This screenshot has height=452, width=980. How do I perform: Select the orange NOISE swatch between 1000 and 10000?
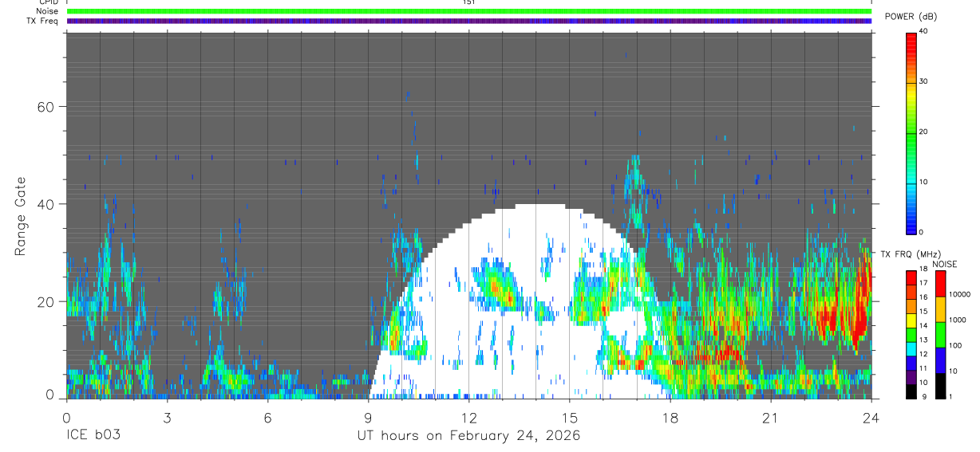pyautogui.click(x=941, y=309)
